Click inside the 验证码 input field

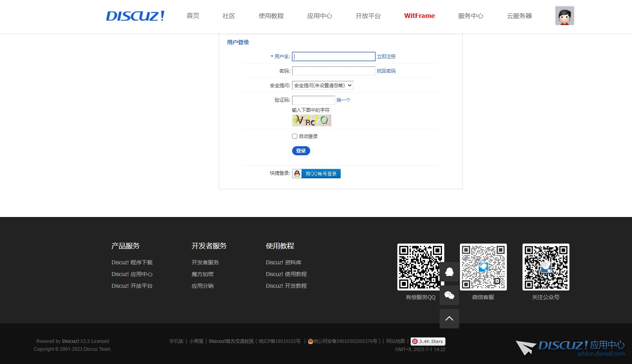(x=313, y=100)
